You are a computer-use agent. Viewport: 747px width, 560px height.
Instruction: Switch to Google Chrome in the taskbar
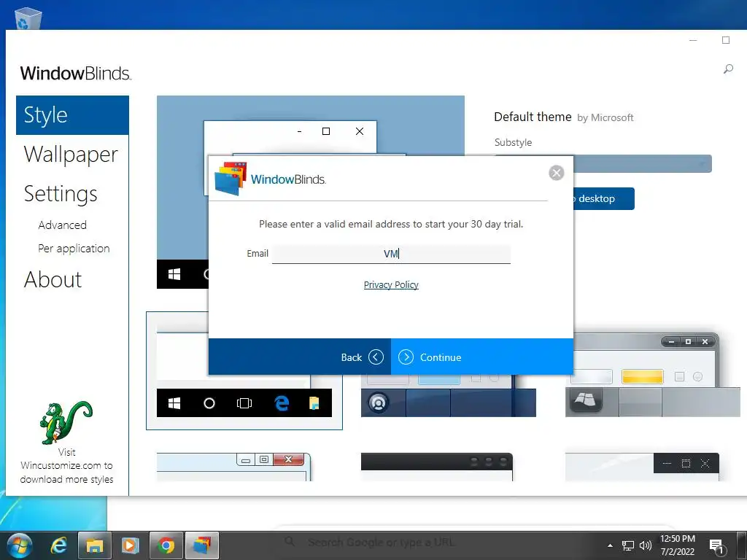tap(166, 545)
